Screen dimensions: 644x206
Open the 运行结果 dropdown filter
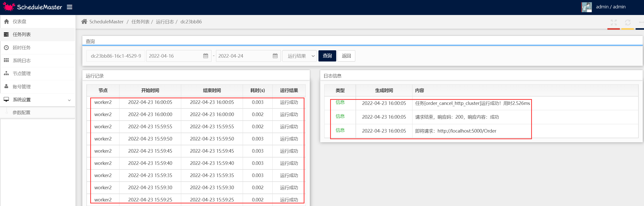click(299, 56)
